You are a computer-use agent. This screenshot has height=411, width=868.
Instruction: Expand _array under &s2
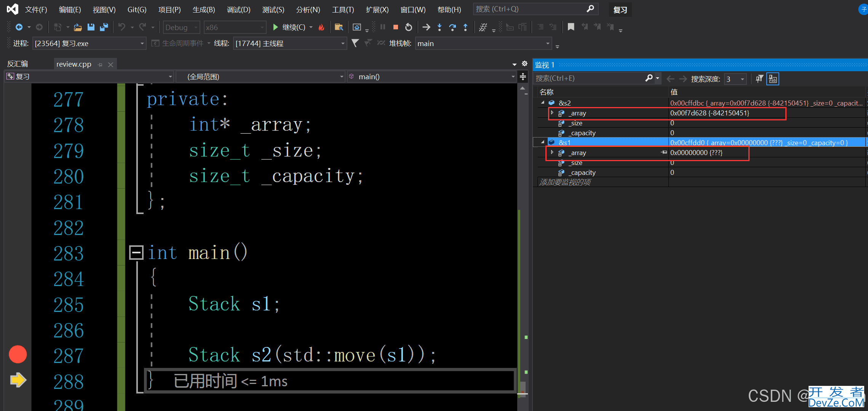tap(552, 113)
